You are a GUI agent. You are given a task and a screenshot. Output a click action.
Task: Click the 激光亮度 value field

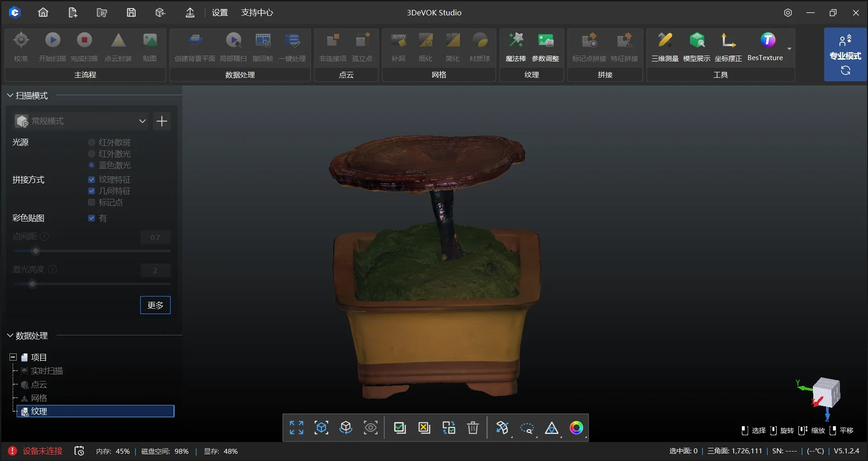coord(155,270)
